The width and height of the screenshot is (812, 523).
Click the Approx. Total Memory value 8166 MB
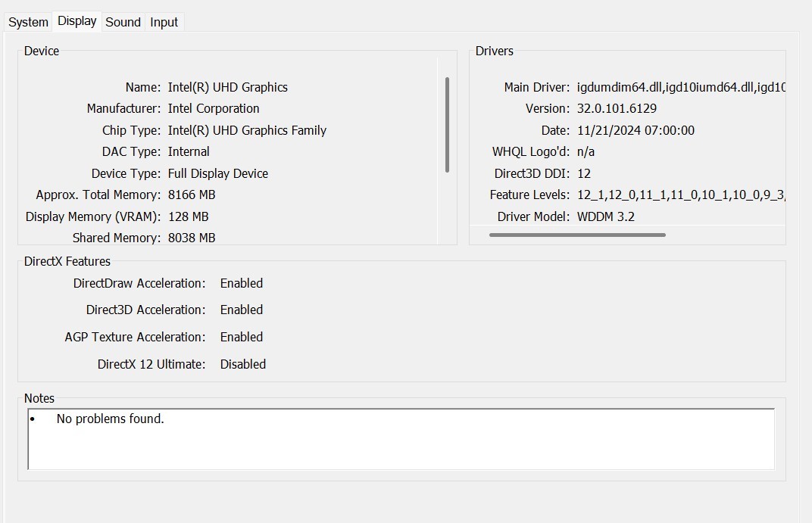click(191, 195)
